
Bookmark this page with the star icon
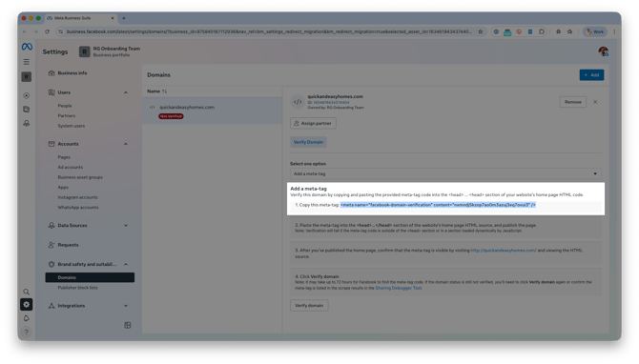(481, 31)
